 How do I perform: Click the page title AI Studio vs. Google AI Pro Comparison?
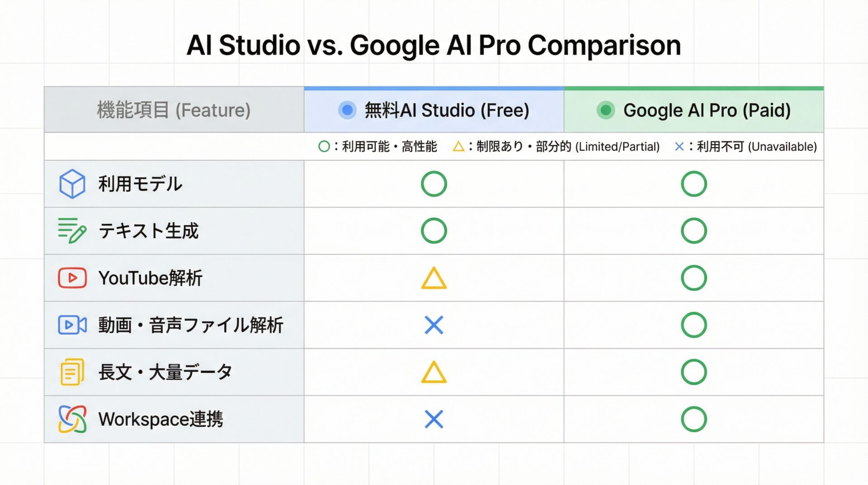[x=434, y=45]
